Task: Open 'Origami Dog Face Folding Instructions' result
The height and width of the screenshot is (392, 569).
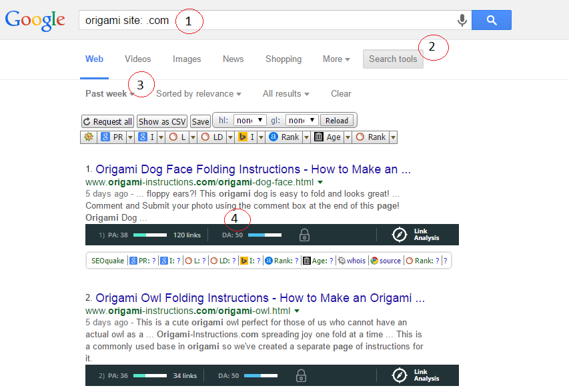Action: (253, 169)
